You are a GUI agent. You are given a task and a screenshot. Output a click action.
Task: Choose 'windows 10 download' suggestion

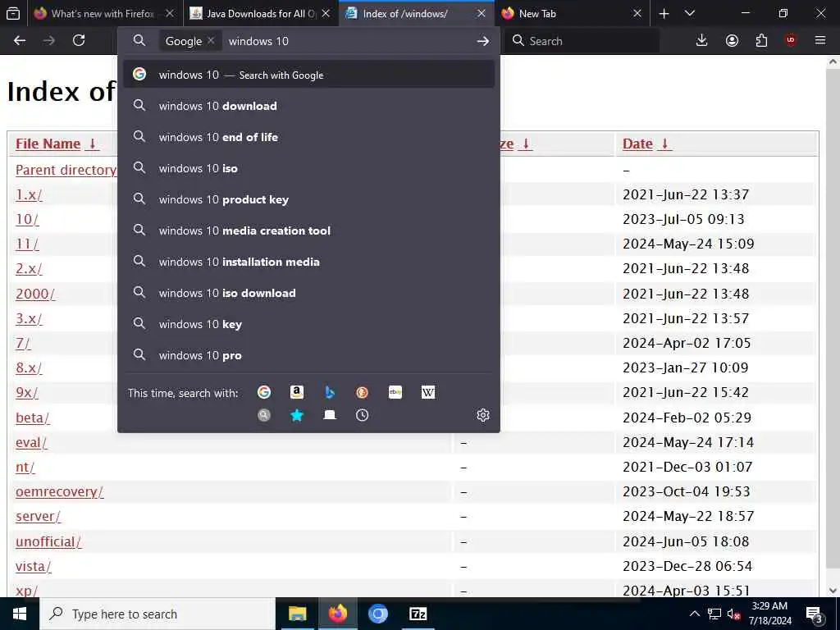308,106
